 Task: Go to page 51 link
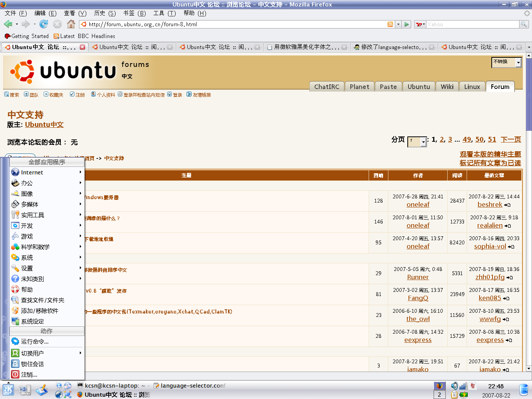pos(492,139)
